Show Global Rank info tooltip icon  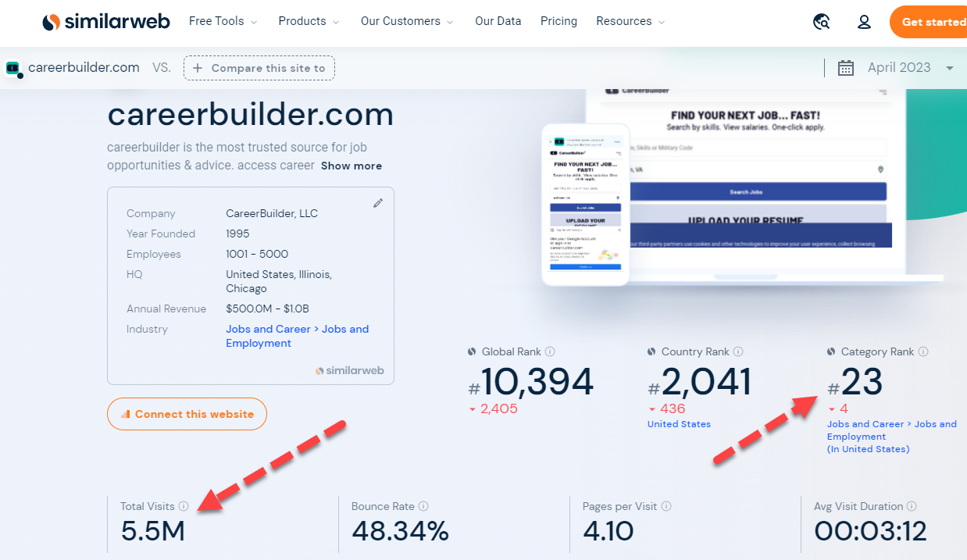click(550, 352)
